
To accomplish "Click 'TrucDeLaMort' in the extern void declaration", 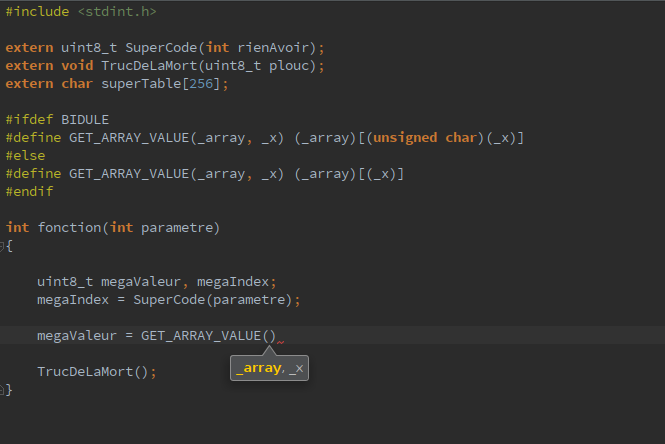I will 149,66.
